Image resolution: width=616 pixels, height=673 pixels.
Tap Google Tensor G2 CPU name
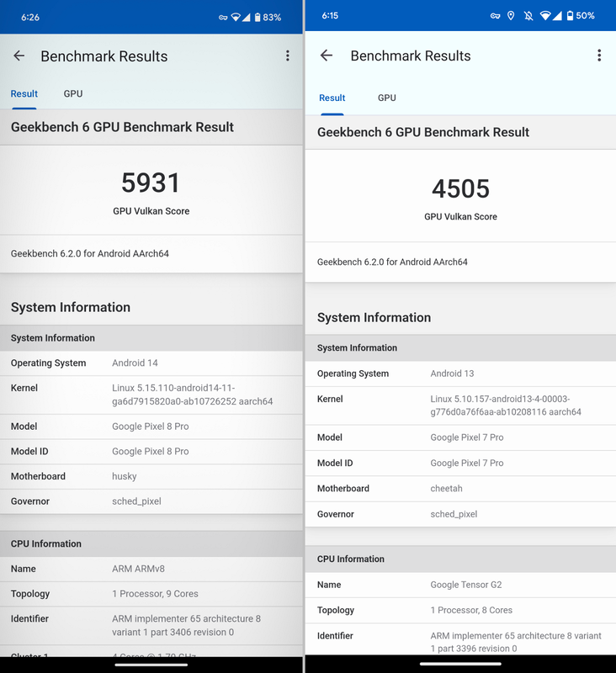466,585
